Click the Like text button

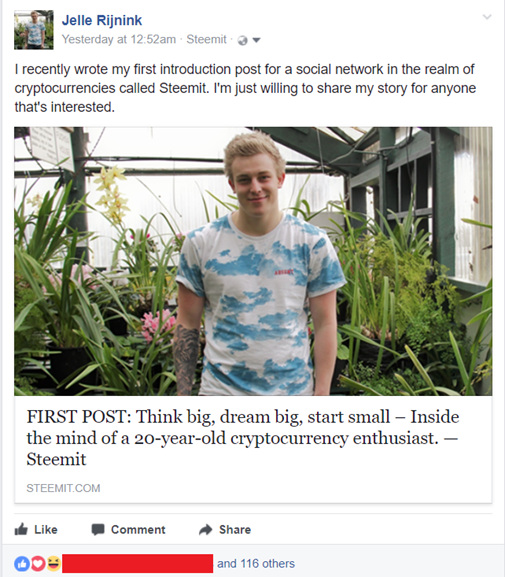pos(46,530)
